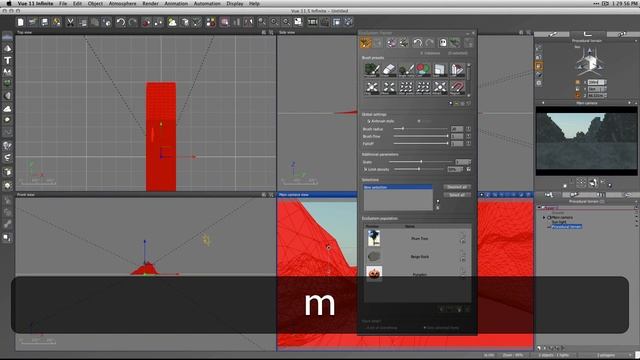Click the Select all button
640x360 pixels.
(x=457, y=195)
